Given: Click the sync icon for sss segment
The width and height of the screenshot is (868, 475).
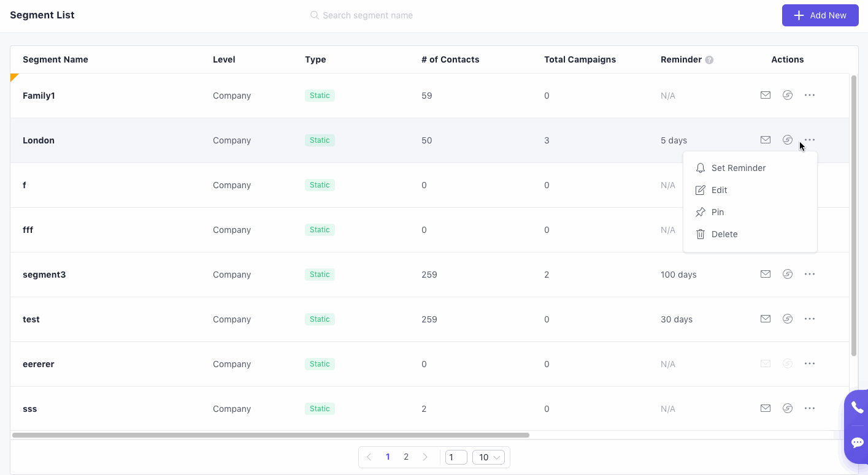Looking at the screenshot, I should click(x=788, y=408).
